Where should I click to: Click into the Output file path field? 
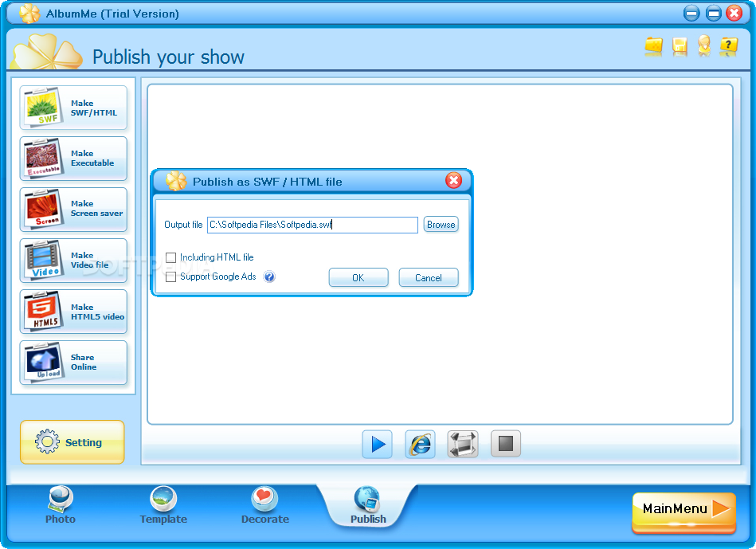(312, 225)
